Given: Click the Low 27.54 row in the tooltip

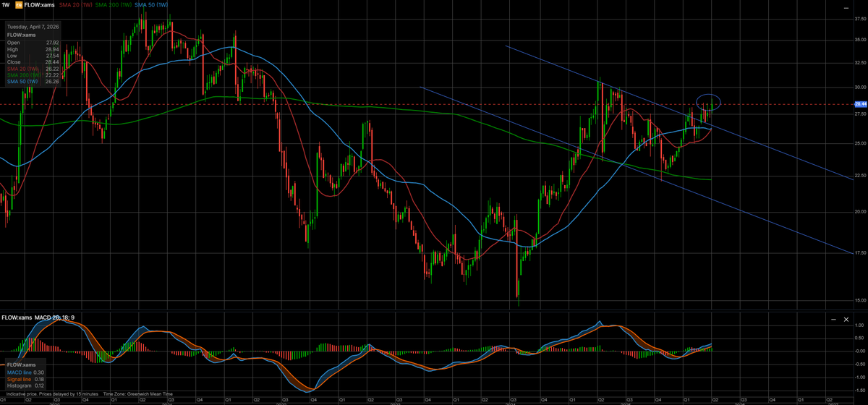Looking at the screenshot, I should pos(33,56).
